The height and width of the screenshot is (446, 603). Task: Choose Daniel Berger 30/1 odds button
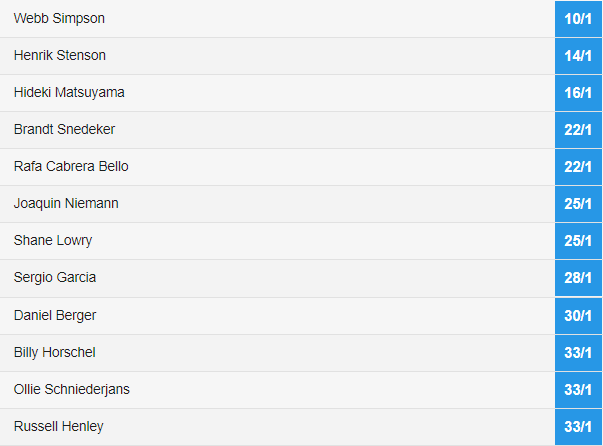[578, 315]
